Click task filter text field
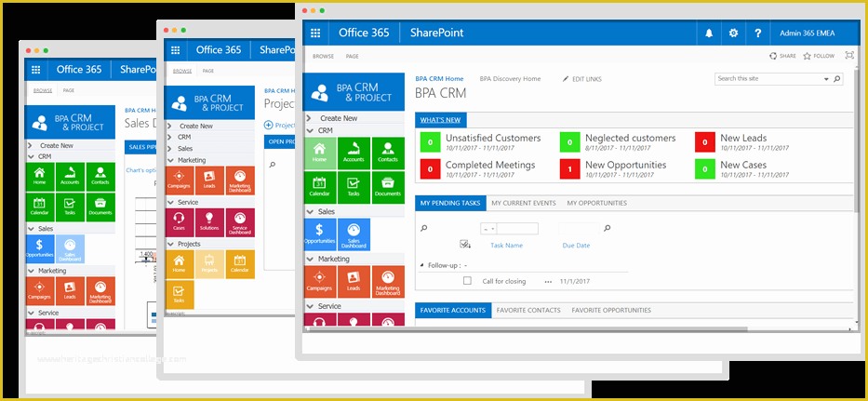The height and width of the screenshot is (401, 868). [517, 228]
